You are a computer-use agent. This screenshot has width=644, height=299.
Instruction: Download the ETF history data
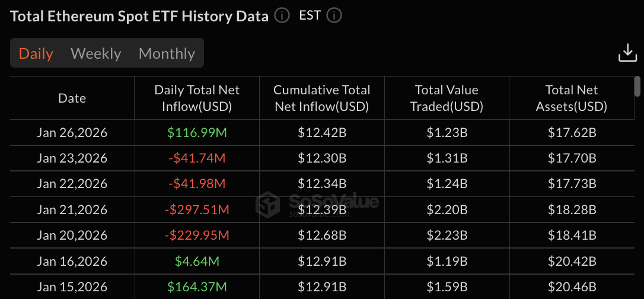point(627,53)
